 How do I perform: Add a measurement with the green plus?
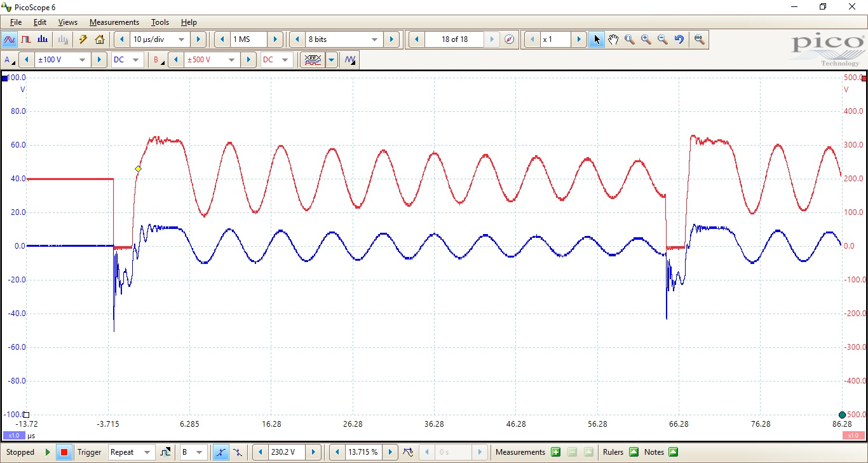(x=556, y=452)
